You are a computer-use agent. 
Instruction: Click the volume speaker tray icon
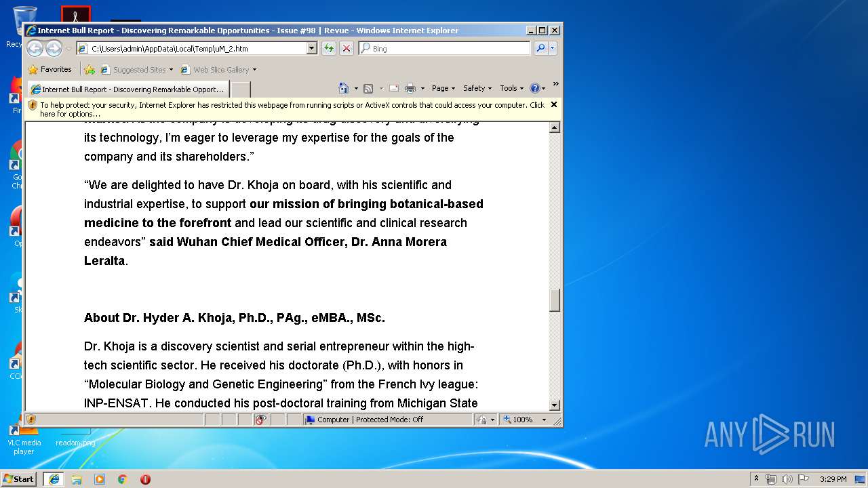(x=787, y=479)
